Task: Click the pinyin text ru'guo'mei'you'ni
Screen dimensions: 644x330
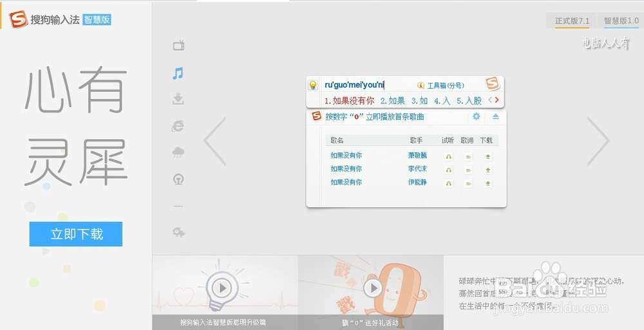Action: 354,86
